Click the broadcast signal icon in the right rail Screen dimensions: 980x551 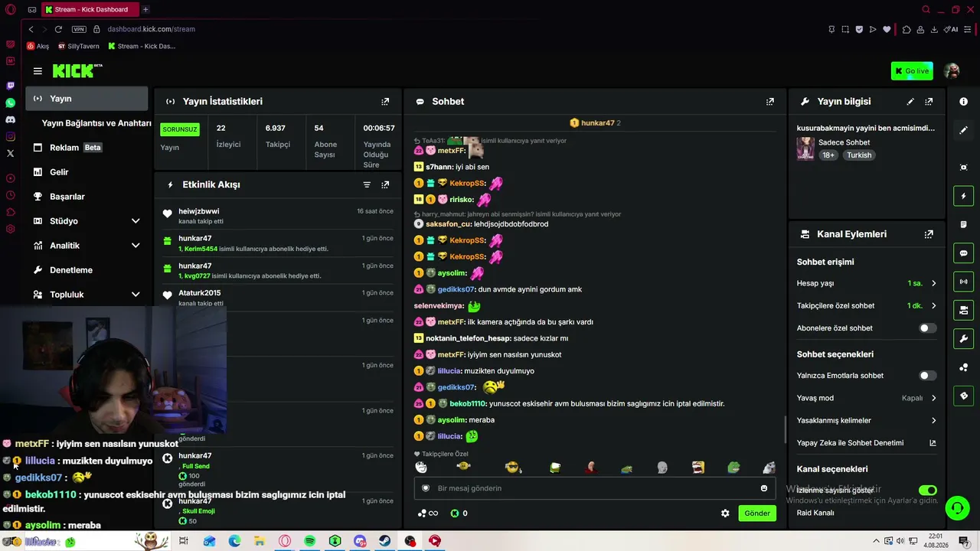coord(964,282)
